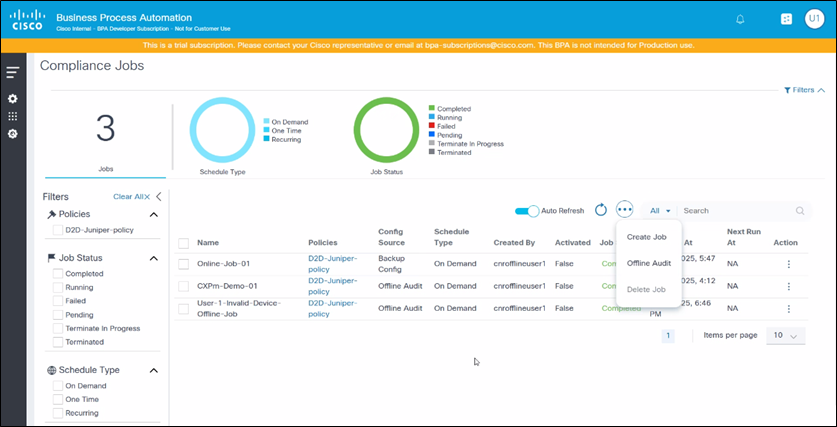
Task: Check the Recurring schedule filter
Action: (x=58, y=413)
